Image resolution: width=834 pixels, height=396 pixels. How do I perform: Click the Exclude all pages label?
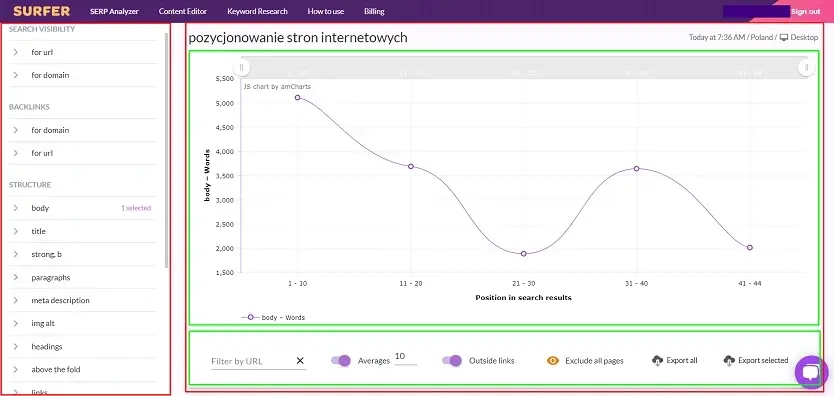coord(594,361)
